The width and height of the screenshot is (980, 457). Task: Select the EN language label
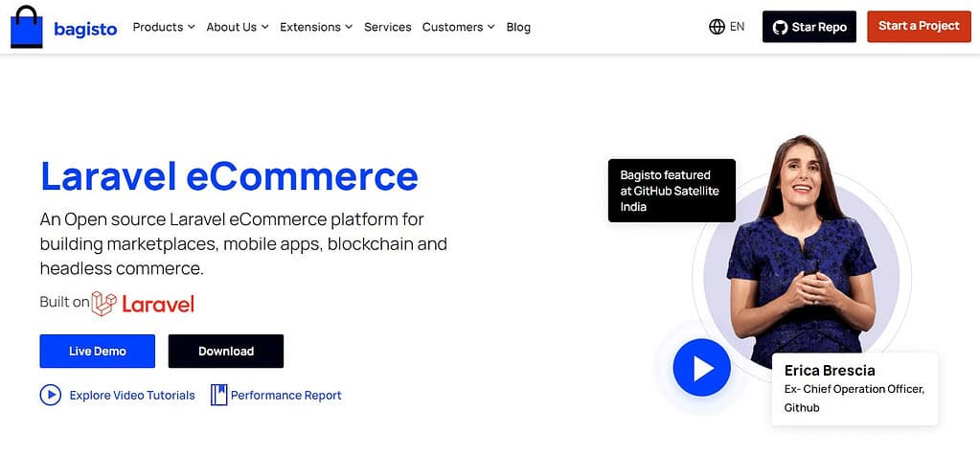pyautogui.click(x=737, y=26)
